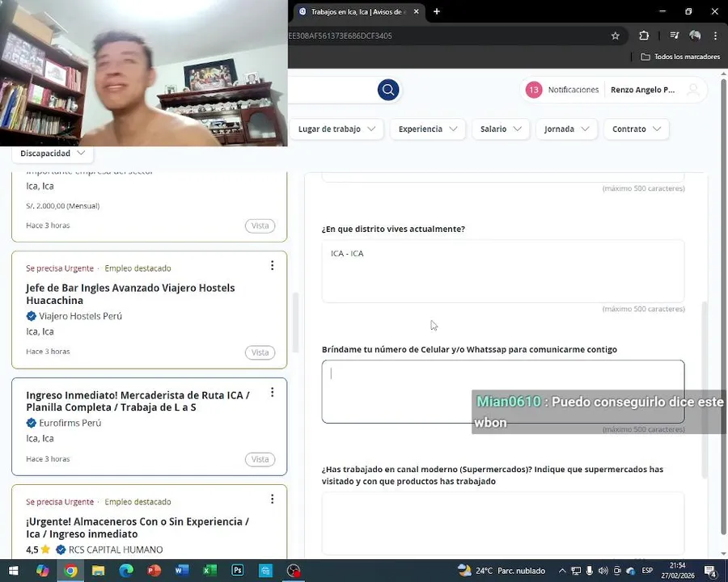Expand the Salario filter
This screenshot has height=582, width=728.
[x=501, y=129]
